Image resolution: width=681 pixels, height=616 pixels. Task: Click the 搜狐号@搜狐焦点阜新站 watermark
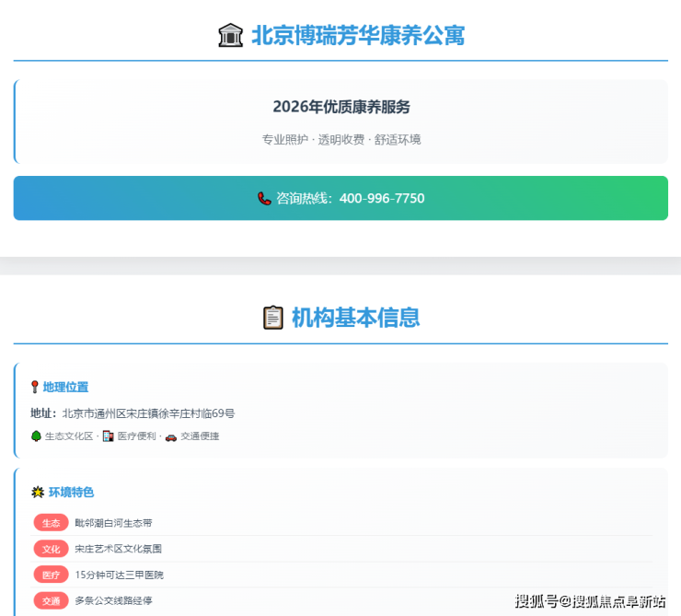(590, 601)
